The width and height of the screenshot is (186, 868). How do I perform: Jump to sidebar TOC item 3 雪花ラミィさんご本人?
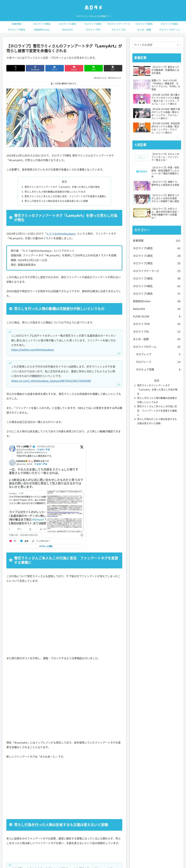(x=157, y=411)
